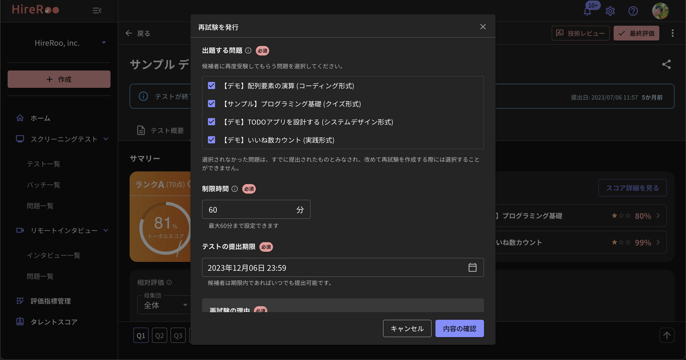
Task: Switch to the テスト概要 tab
Action: [x=160, y=130]
